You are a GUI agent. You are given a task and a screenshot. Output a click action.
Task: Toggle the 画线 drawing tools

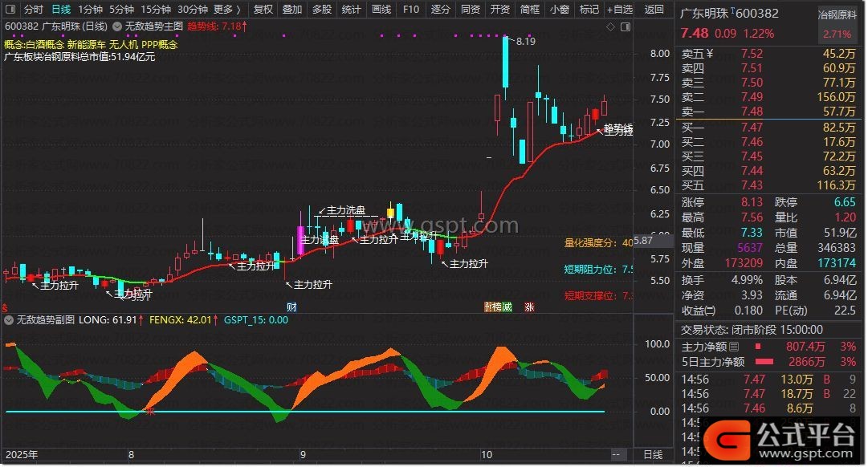(381, 10)
